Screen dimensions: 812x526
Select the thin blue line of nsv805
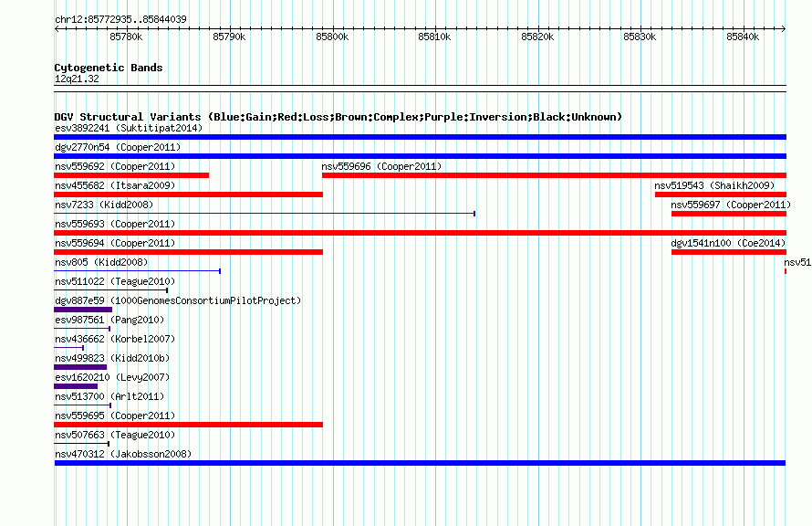click(137, 271)
